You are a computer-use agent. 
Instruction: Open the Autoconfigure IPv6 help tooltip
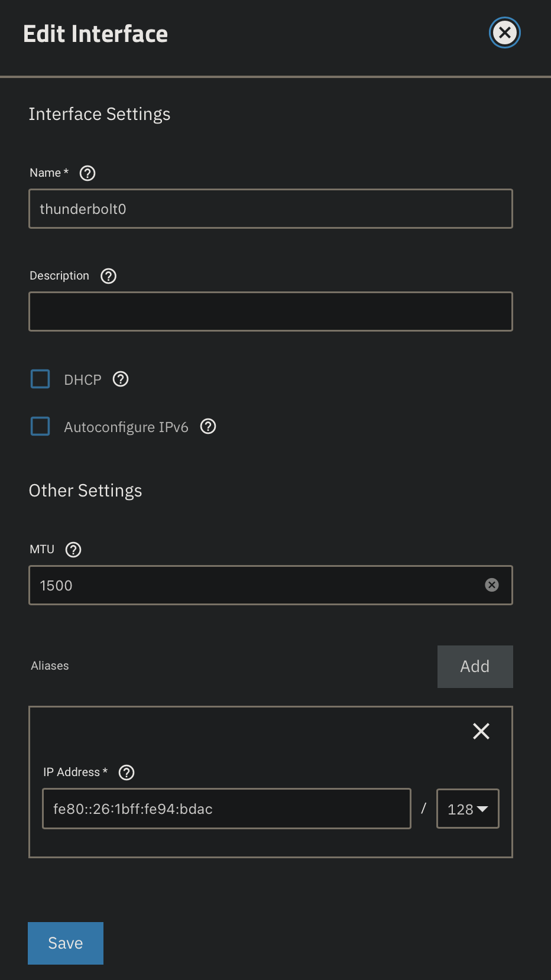point(208,426)
